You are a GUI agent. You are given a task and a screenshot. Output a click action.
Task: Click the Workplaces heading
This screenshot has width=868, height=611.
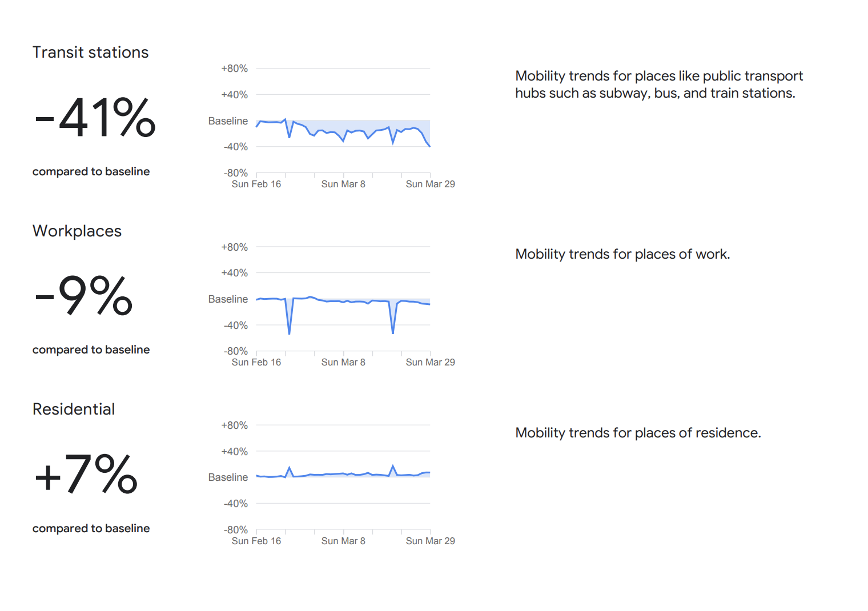point(77,231)
